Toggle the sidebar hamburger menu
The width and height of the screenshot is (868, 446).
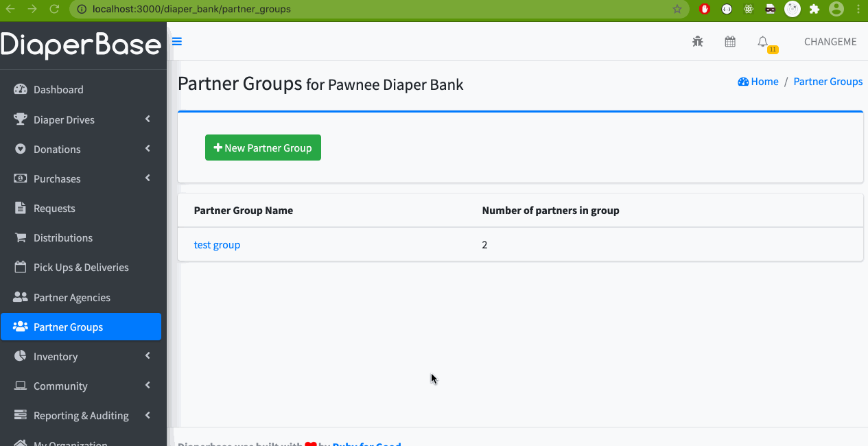pyautogui.click(x=177, y=41)
